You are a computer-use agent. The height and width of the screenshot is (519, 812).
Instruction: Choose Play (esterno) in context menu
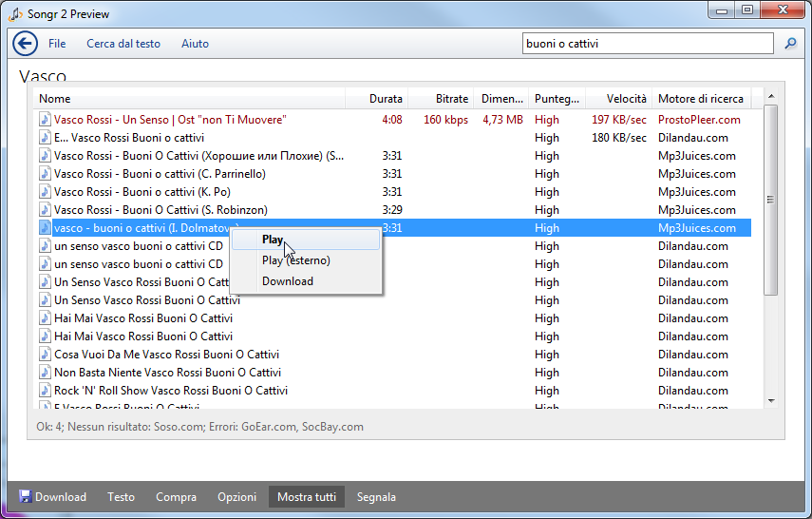pos(306,260)
